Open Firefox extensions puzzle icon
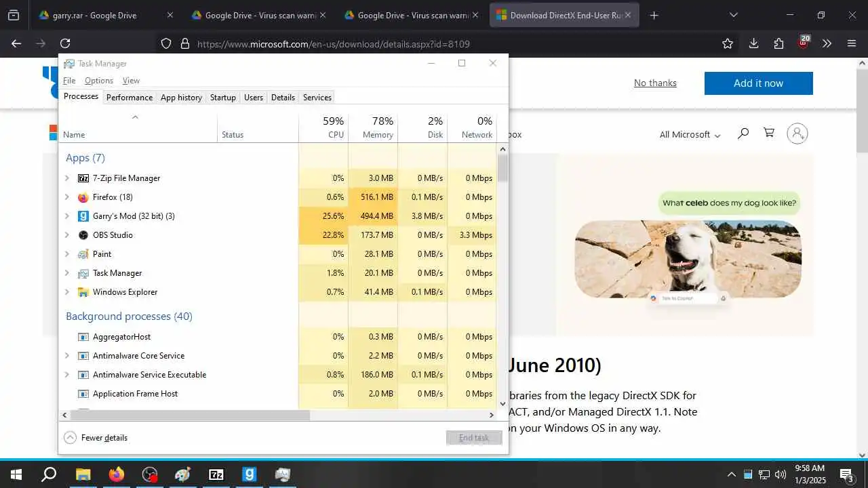868x488 pixels. coord(778,43)
